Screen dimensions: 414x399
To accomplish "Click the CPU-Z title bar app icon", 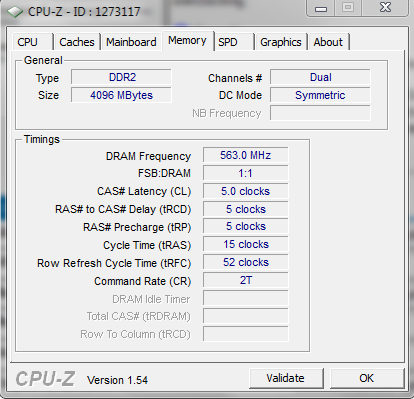I will tap(15, 12).
